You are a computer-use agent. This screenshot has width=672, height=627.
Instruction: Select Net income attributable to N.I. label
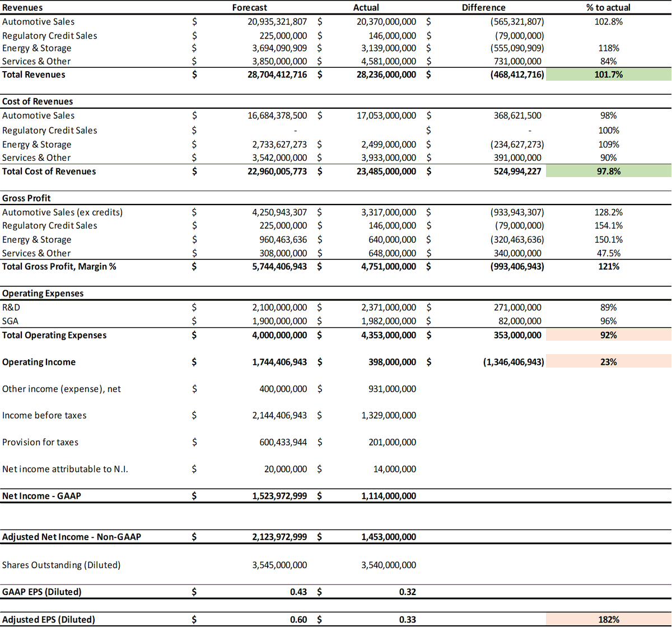pyautogui.click(x=65, y=469)
